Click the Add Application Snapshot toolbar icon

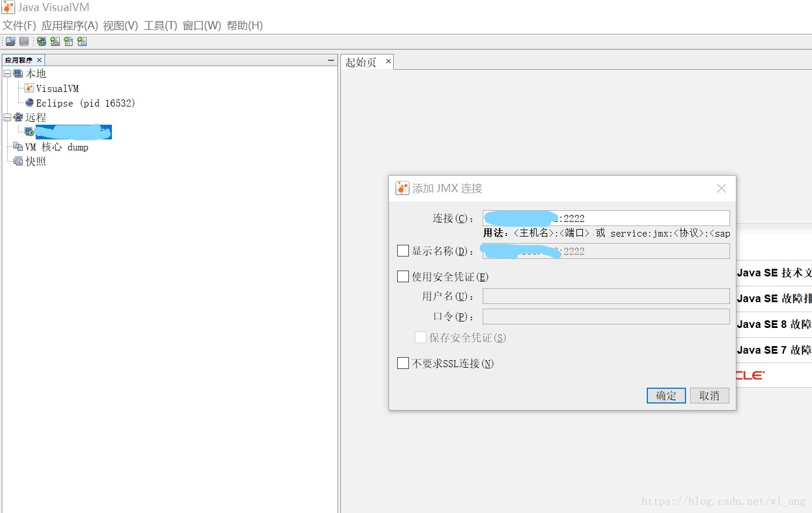tap(82, 42)
